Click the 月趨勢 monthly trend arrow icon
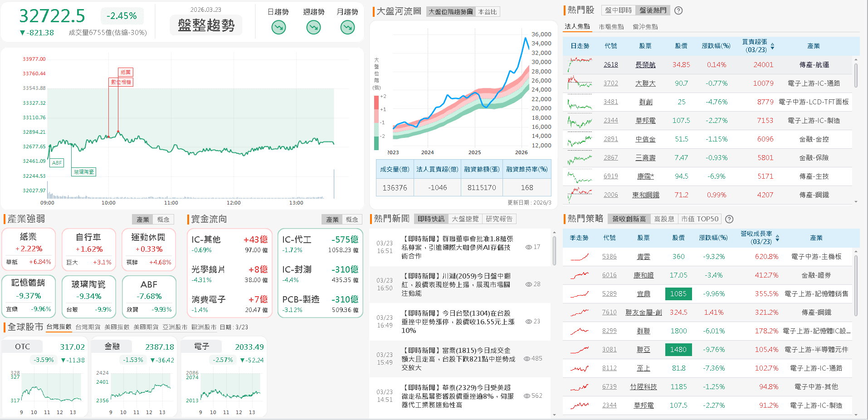Screen dimensions: 868x420 pyautogui.click(x=347, y=27)
